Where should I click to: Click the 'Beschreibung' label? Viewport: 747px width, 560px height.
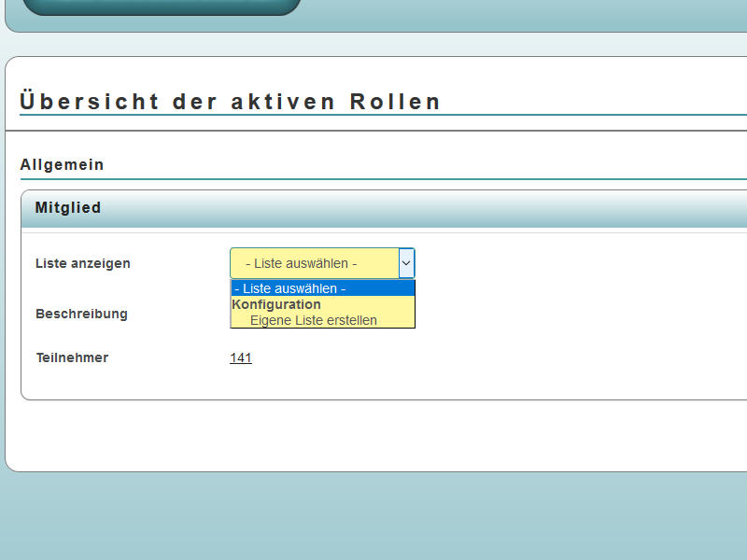click(81, 314)
